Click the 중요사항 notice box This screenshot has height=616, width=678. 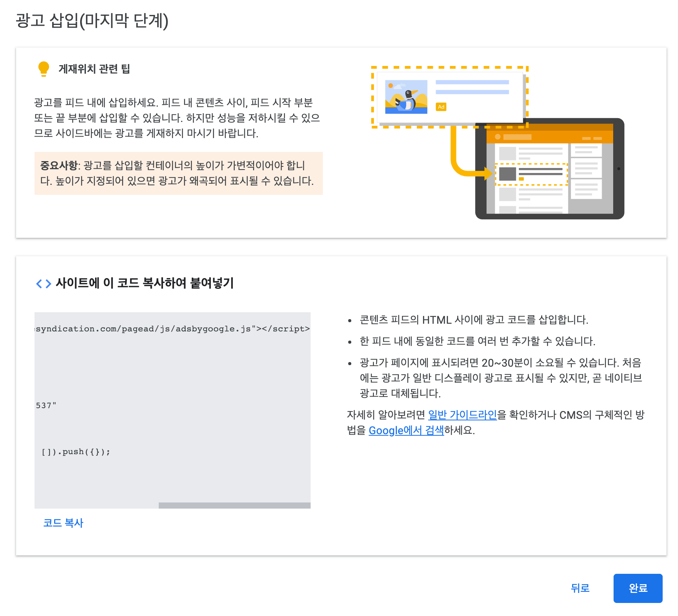click(178, 173)
